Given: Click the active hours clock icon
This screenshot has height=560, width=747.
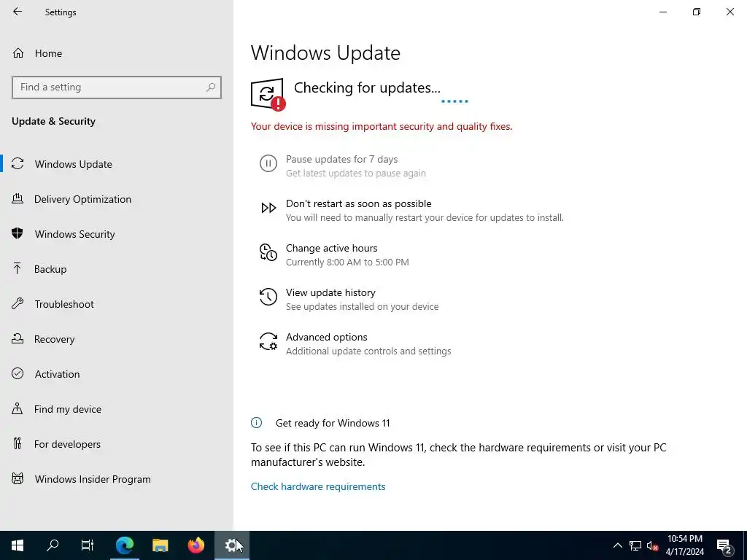Looking at the screenshot, I should pos(268,252).
